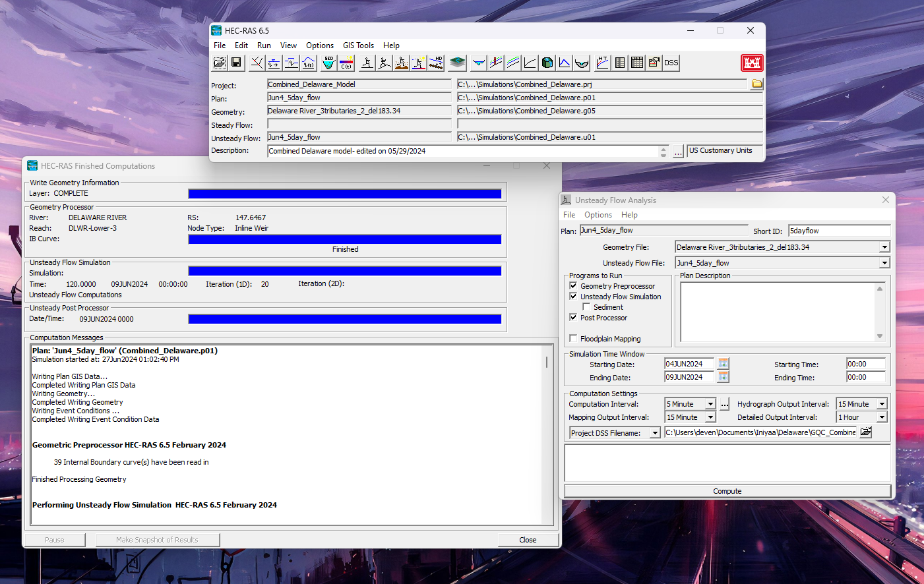This screenshot has height=584, width=924.
Task: Open the Geometry File dropdown
Action: coord(884,247)
